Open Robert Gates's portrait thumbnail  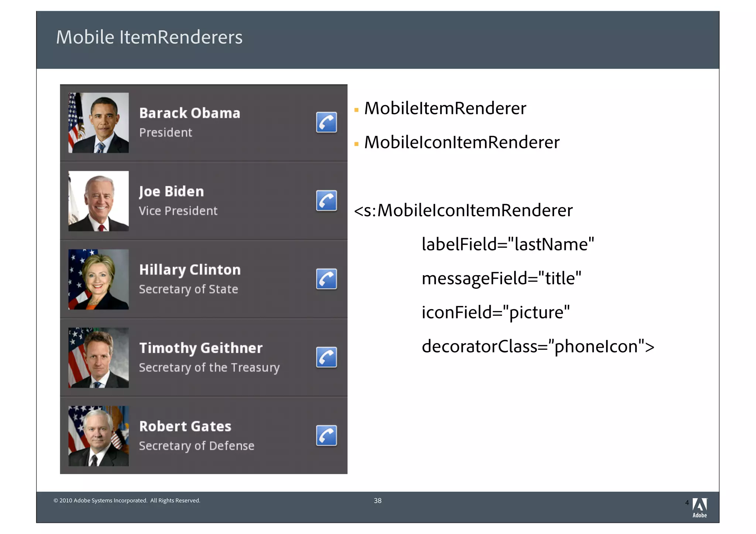point(99,436)
